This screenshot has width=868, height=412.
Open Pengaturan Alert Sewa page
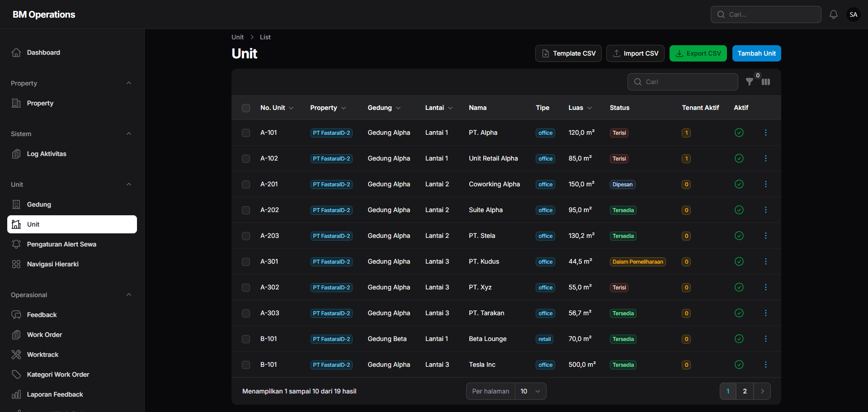(x=72, y=244)
